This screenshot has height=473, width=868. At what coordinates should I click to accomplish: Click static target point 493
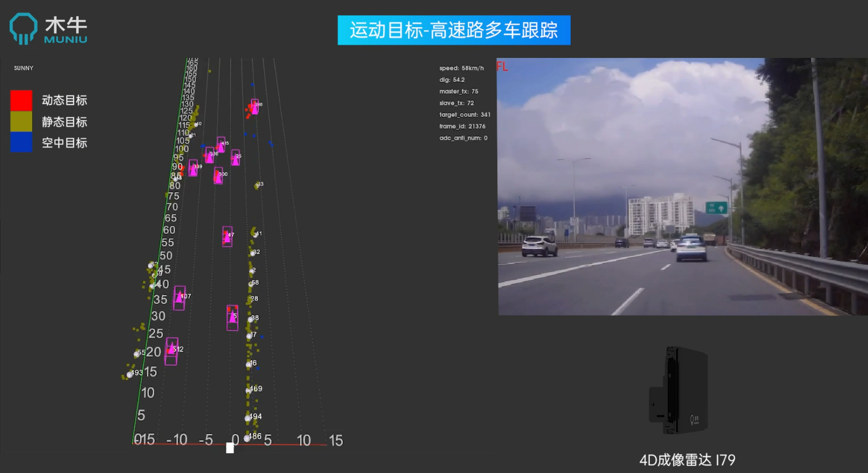130,374
